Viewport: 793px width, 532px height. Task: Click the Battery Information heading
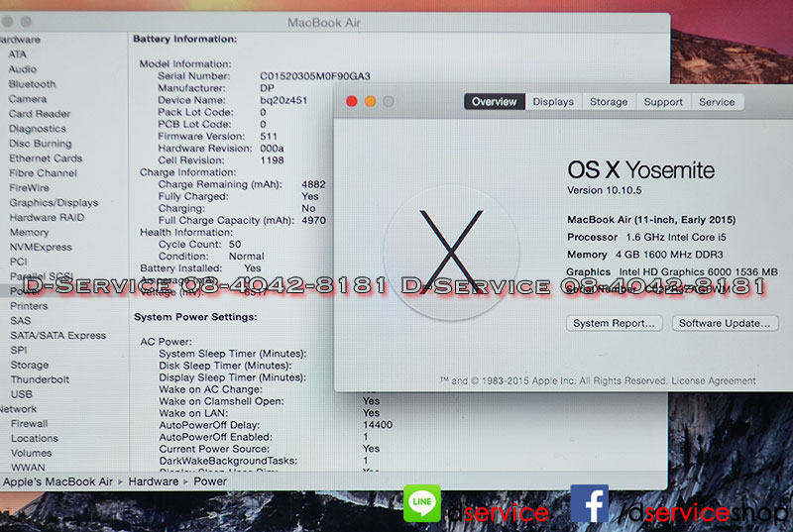(x=184, y=39)
